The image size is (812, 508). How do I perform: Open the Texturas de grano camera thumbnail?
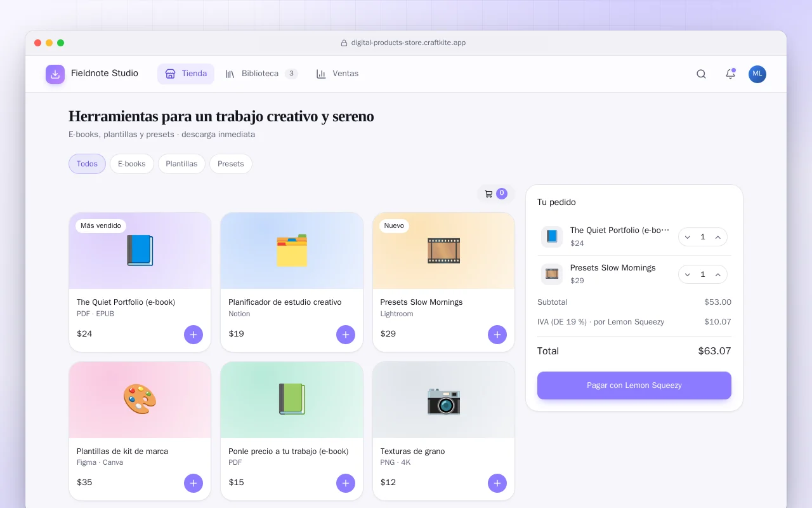click(443, 400)
